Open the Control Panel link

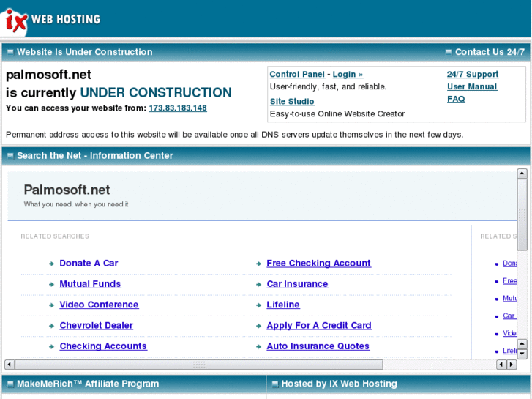(297, 75)
